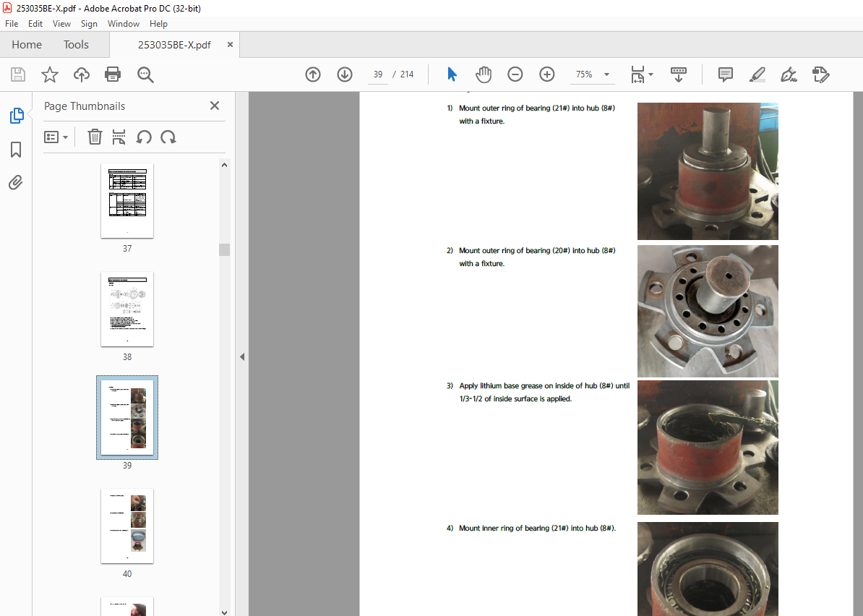This screenshot has width=863, height=616.
Task: Add the file to starred favorites
Action: click(50, 74)
